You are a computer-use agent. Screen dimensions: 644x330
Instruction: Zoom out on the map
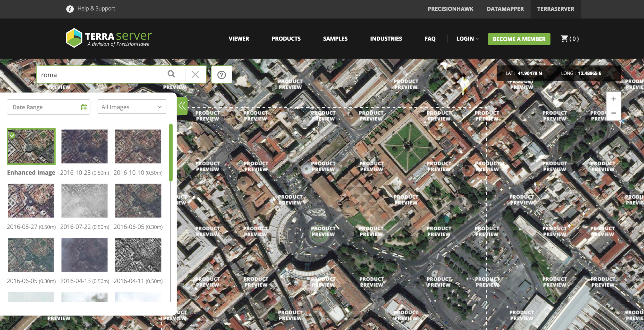click(x=614, y=113)
